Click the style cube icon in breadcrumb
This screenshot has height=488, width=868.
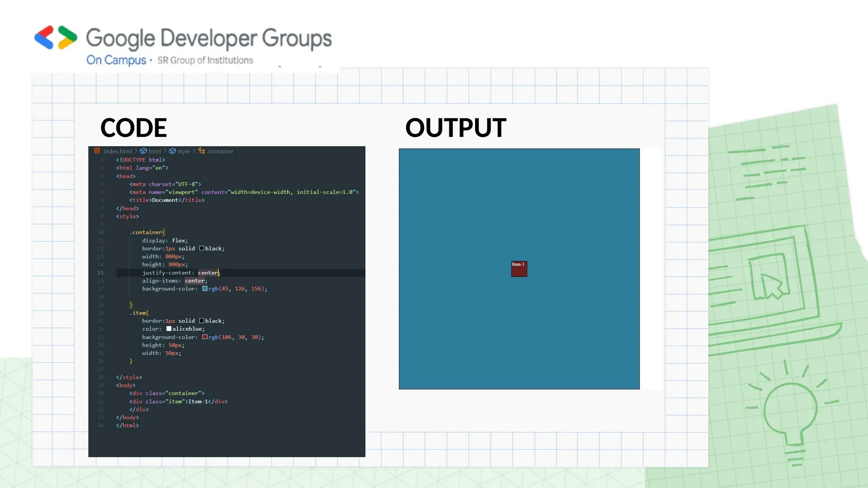click(x=172, y=151)
